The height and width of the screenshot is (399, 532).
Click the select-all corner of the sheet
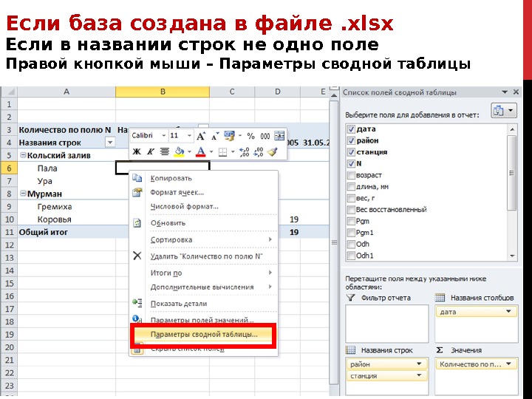click(x=9, y=92)
